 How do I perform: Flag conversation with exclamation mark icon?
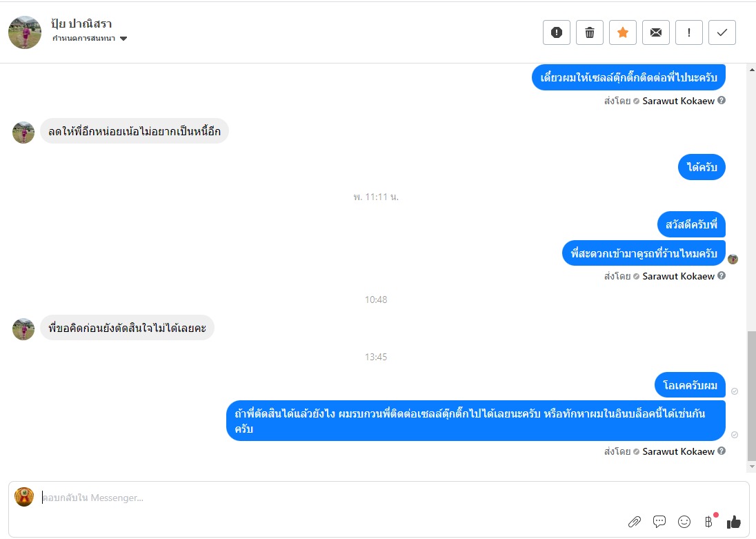tap(689, 32)
